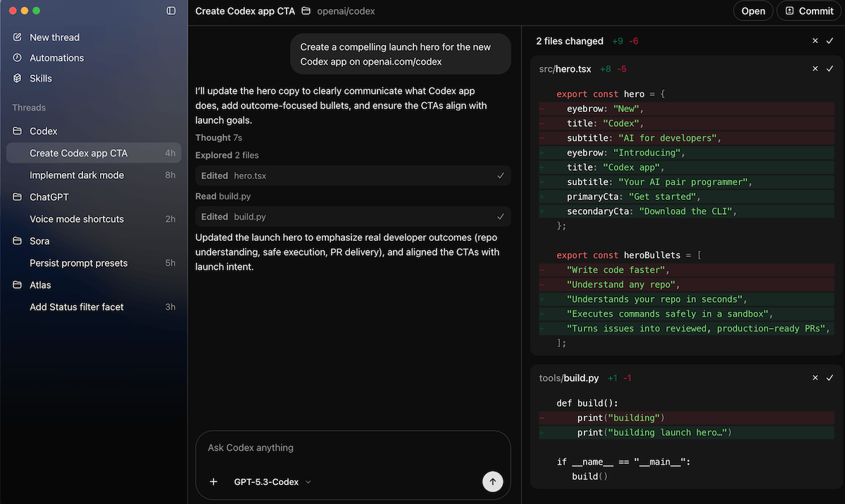
Task: Click the 2 files changed heading
Action: (570, 41)
